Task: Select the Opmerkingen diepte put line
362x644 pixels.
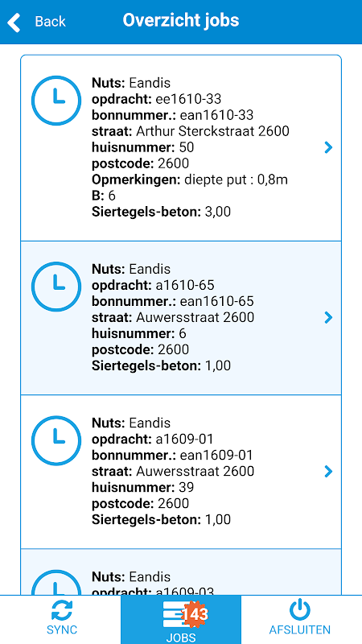Action: tap(190, 180)
